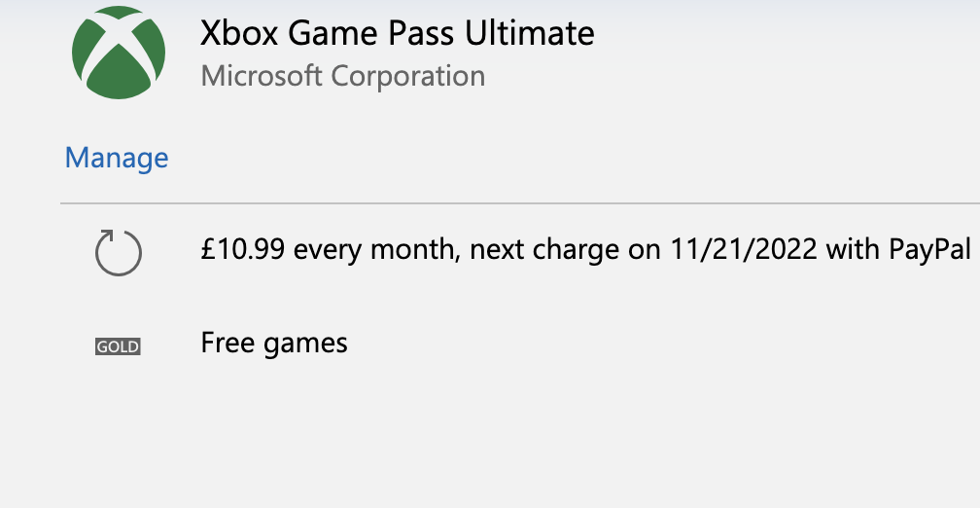
Task: Select the Microsoft Corporation publisher name
Action: (342, 76)
